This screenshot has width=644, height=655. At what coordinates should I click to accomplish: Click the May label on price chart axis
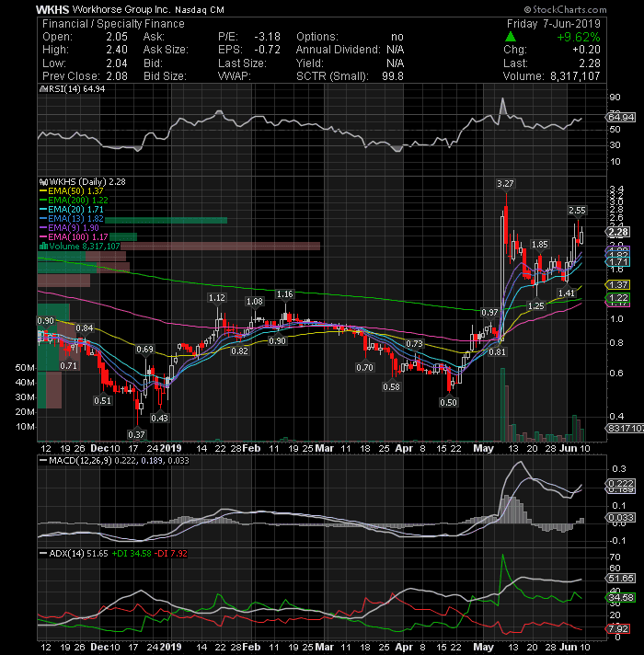click(x=483, y=448)
